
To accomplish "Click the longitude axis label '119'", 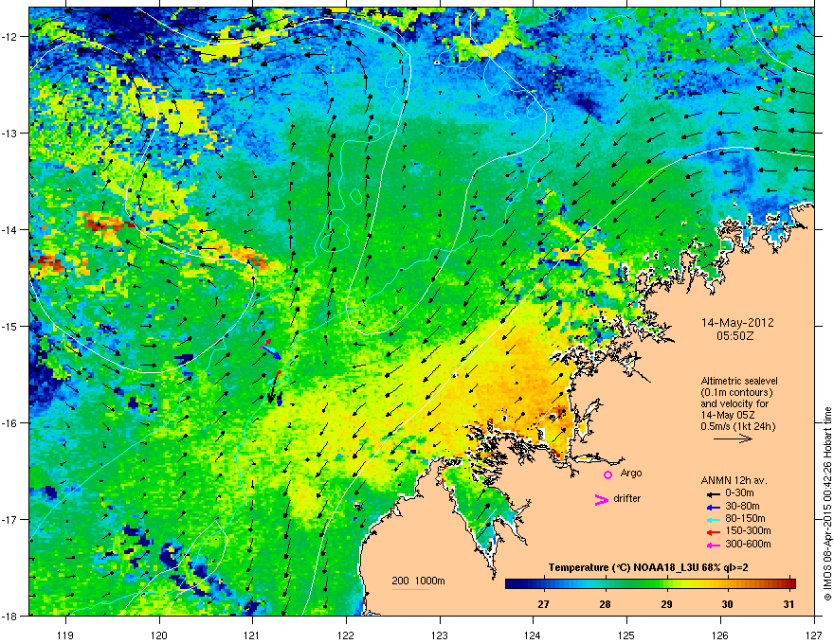I will click(65, 635).
